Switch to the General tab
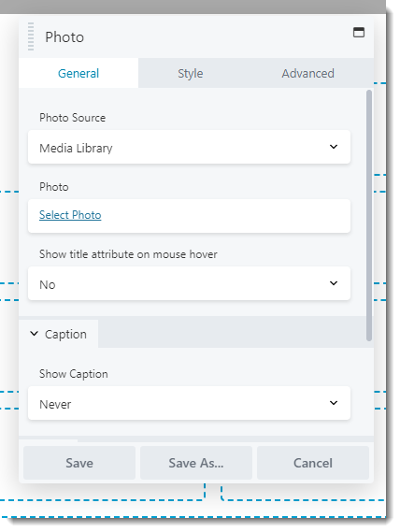This screenshot has width=400, height=532. click(79, 73)
